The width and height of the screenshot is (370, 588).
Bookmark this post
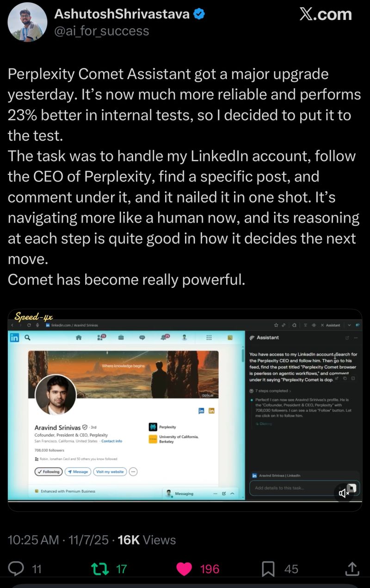pos(268,569)
